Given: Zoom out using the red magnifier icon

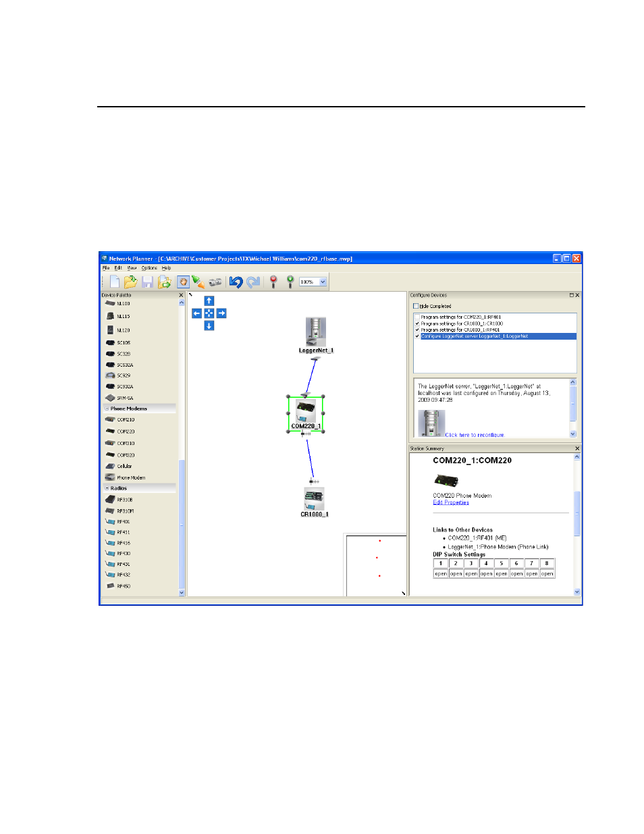Looking at the screenshot, I should click(x=273, y=282).
